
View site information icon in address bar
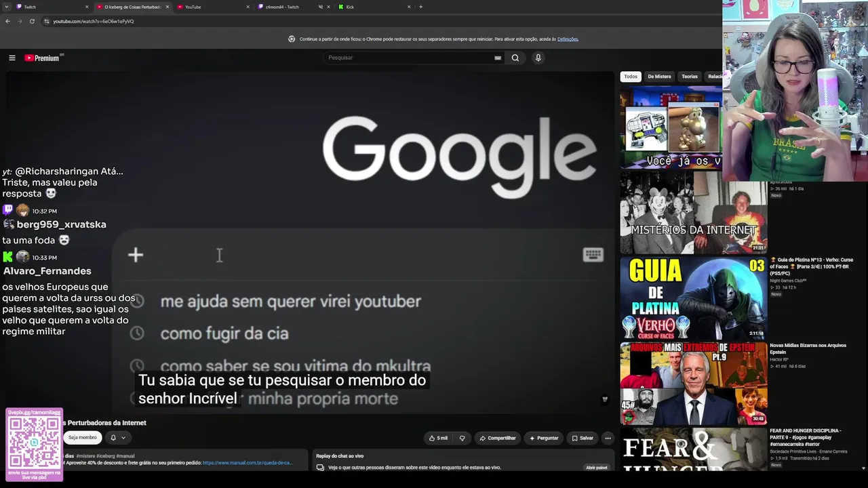tap(47, 21)
